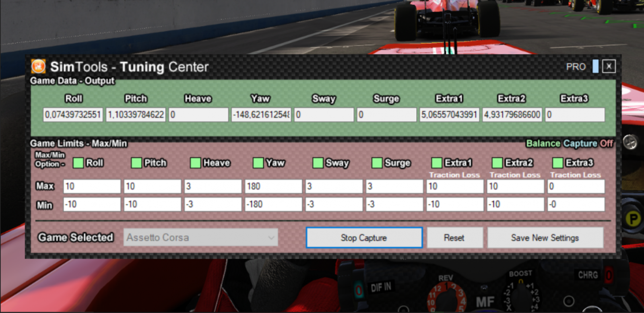644x313 pixels.
Task: Click the Heave Max field showing 3
Action: tap(213, 186)
